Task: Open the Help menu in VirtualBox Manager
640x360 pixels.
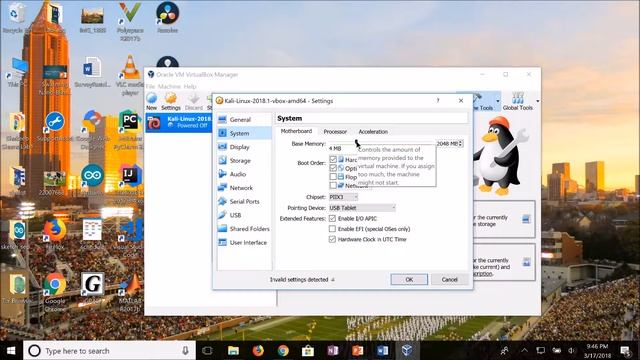Action: click(190, 87)
